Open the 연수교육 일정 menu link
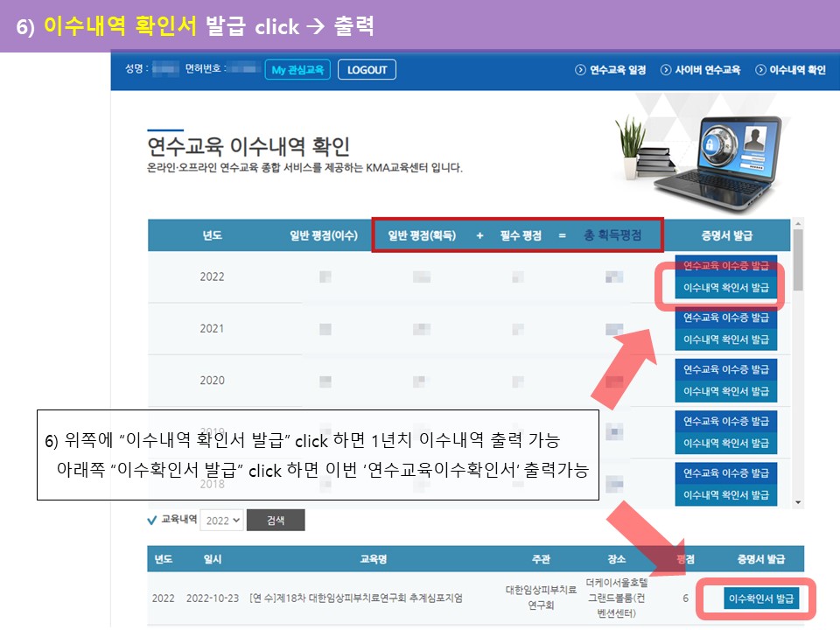Image resolution: width=840 pixels, height=630 pixels. click(611, 70)
